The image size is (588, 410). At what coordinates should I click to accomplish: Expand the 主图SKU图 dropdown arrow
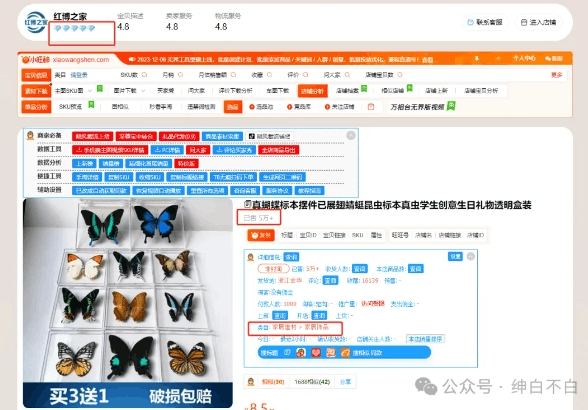(90, 91)
